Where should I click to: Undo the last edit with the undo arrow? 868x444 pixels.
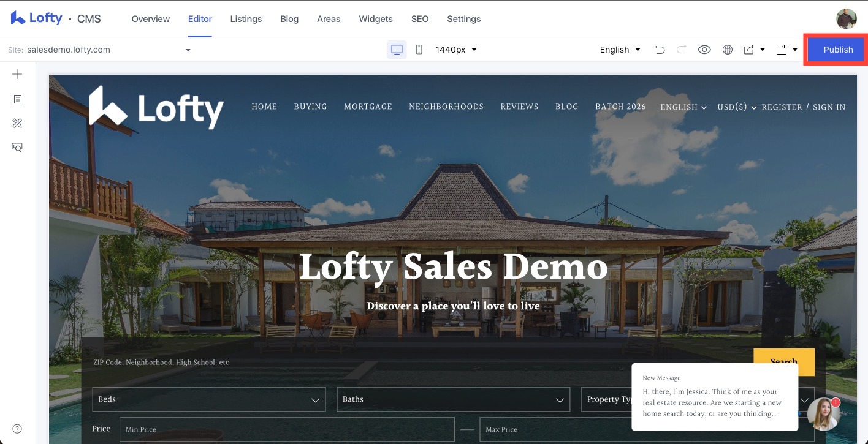[660, 49]
